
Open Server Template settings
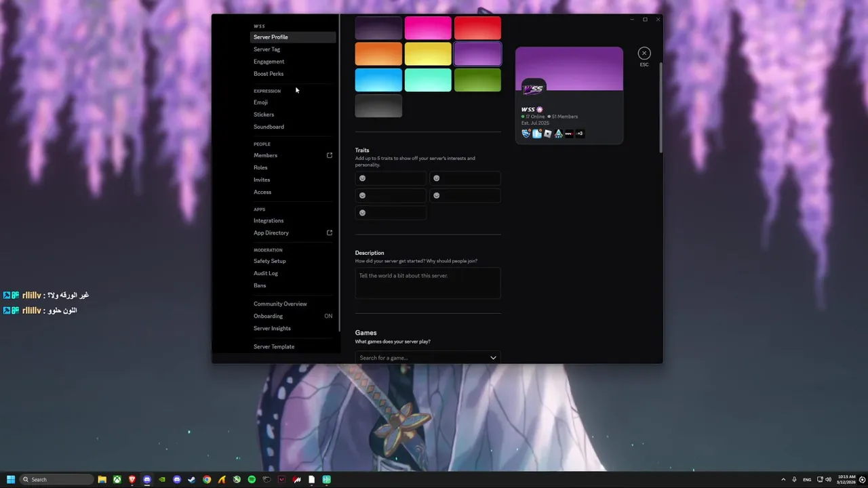[293, 346]
